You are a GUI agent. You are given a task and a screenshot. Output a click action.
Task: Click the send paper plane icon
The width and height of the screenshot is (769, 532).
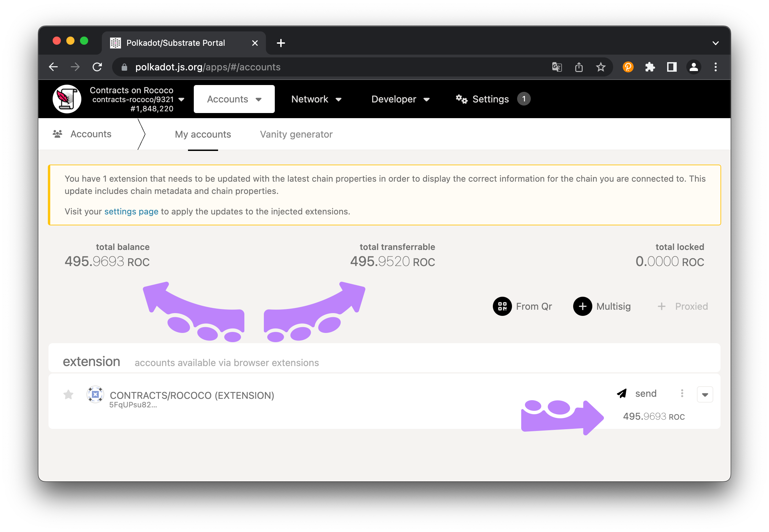click(621, 394)
